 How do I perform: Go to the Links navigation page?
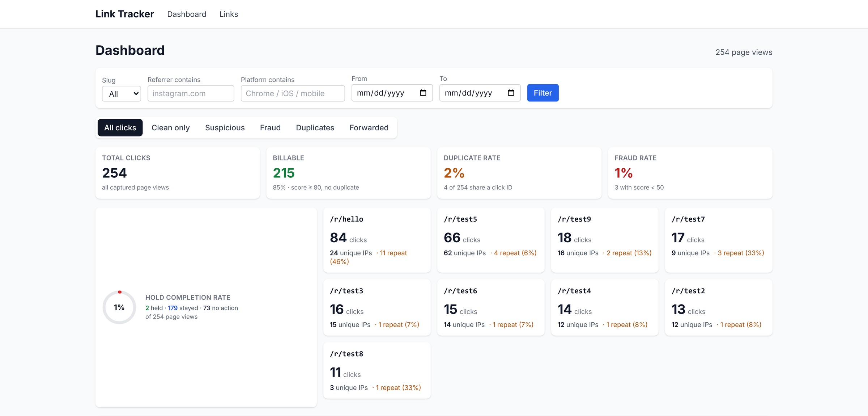(x=229, y=14)
